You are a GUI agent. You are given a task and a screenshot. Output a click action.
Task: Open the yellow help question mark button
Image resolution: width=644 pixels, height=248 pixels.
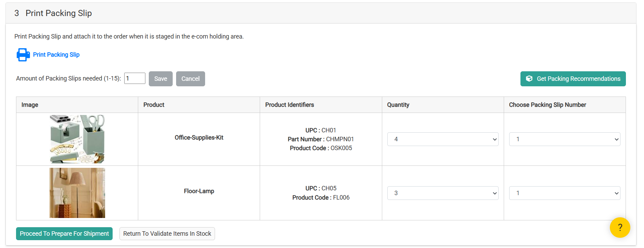pos(620,228)
